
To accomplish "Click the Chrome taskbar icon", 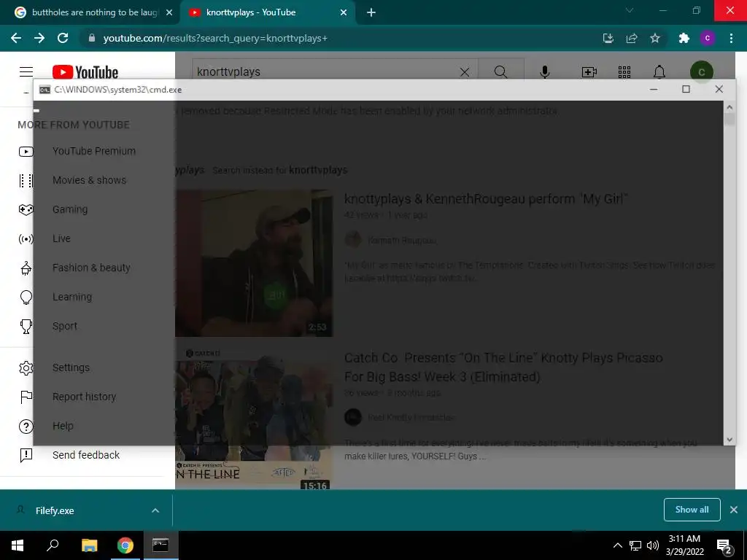I will [x=125, y=545].
